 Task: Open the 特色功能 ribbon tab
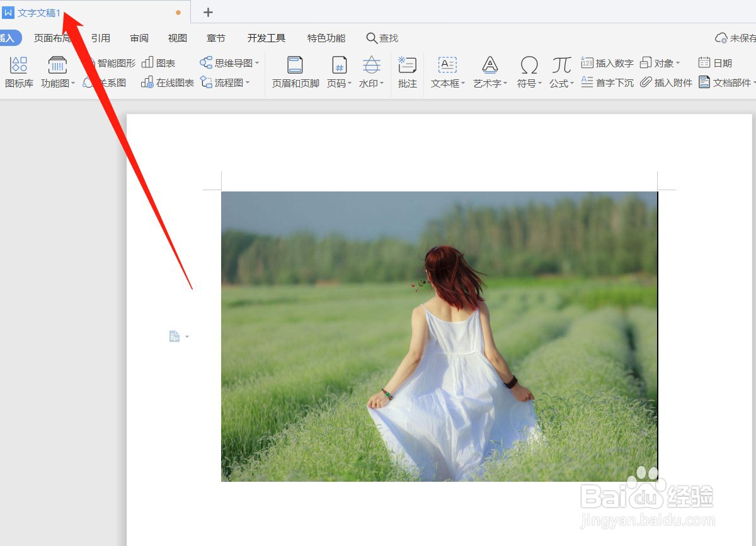[x=326, y=38]
